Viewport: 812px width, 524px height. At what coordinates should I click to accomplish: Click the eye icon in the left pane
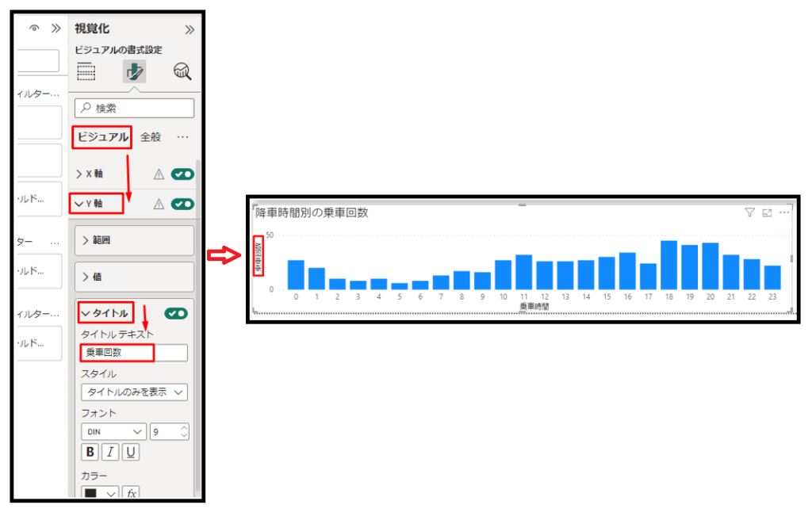click(x=34, y=28)
